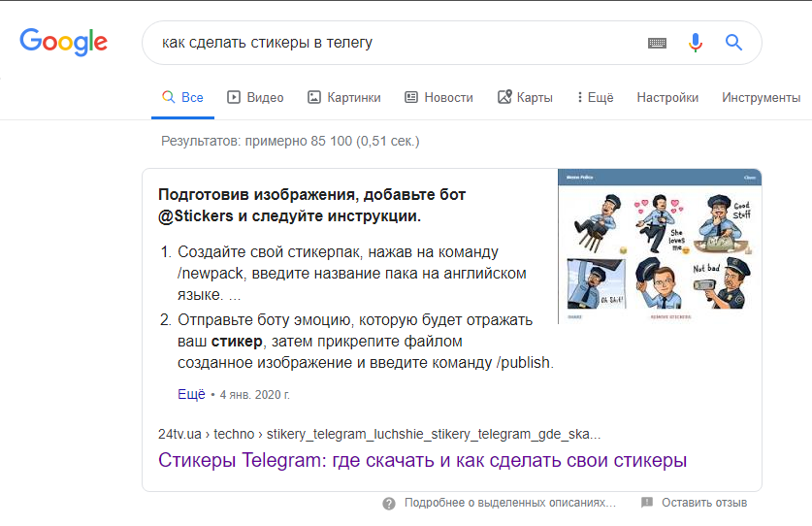Click the Google logo
This screenshot has height=526, width=812.
click(x=63, y=42)
